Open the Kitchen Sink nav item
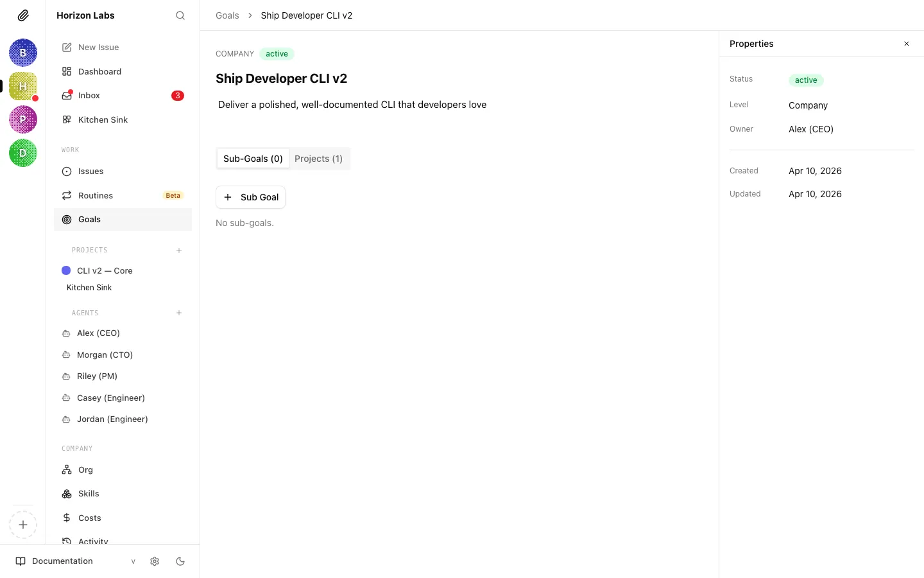Image resolution: width=924 pixels, height=578 pixels. [x=123, y=119]
